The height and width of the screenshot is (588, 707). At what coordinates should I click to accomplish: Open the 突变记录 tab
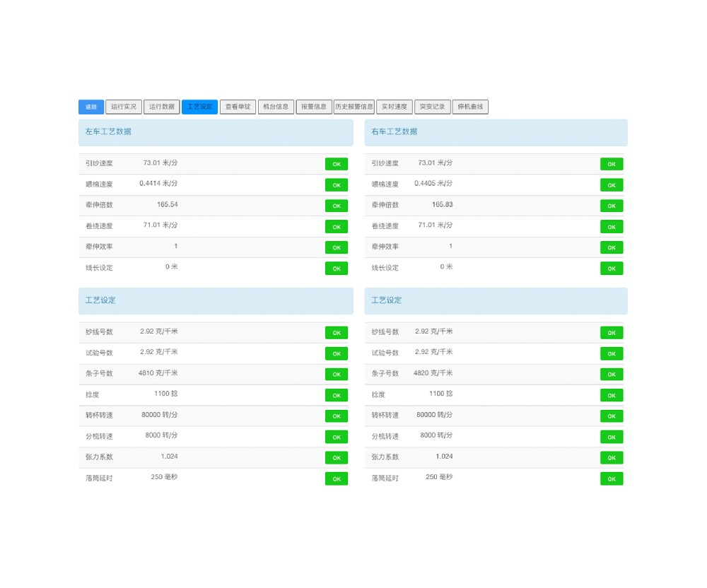pos(432,107)
